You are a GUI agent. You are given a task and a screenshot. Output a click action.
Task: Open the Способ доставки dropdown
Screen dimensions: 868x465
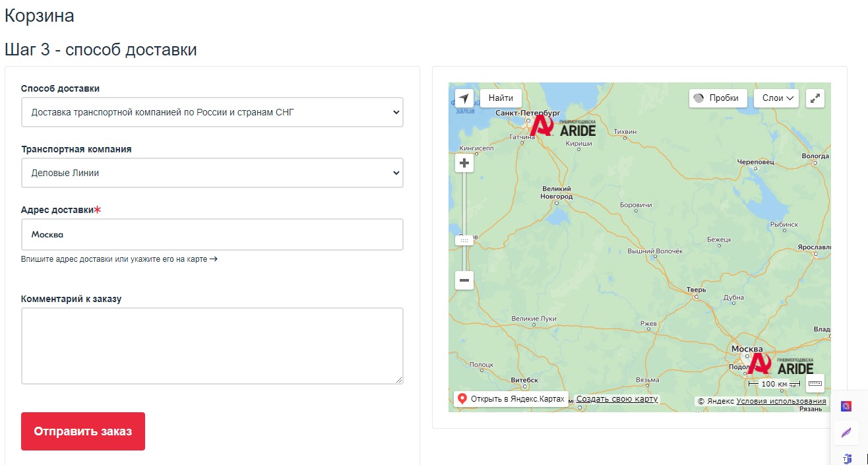pos(212,112)
